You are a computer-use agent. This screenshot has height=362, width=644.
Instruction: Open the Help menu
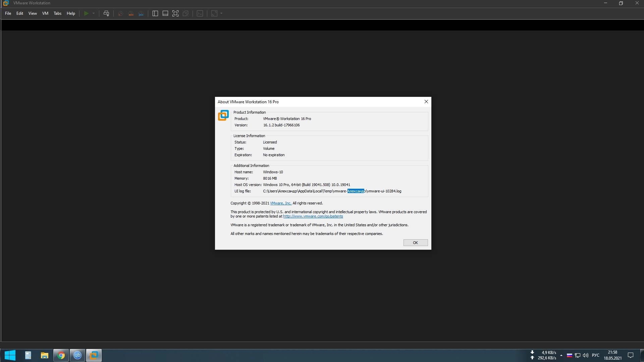[71, 13]
